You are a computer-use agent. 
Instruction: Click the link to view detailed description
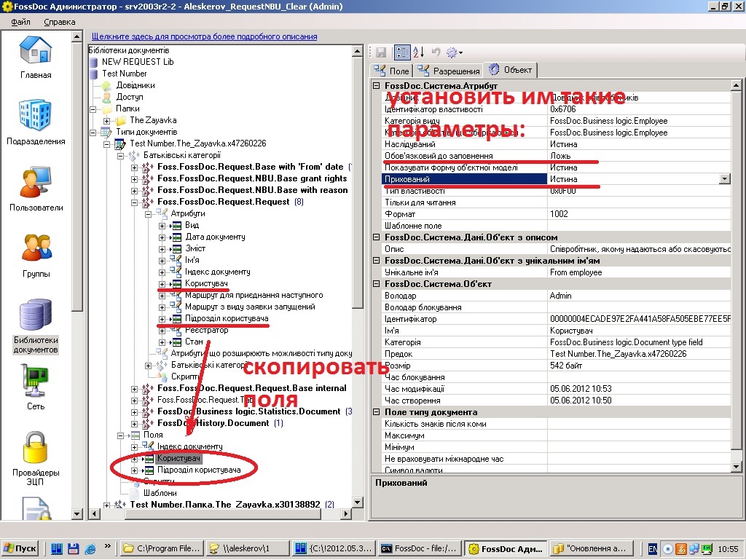[x=204, y=36]
